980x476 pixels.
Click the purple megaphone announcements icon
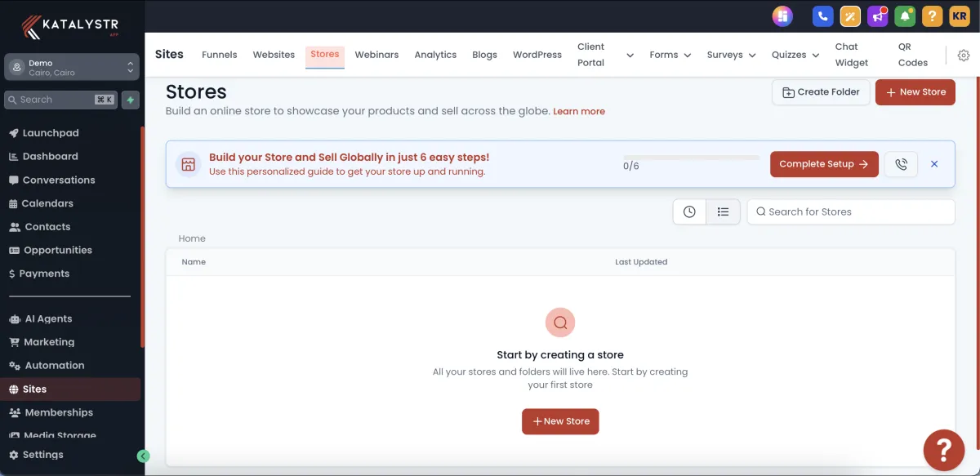click(x=877, y=16)
